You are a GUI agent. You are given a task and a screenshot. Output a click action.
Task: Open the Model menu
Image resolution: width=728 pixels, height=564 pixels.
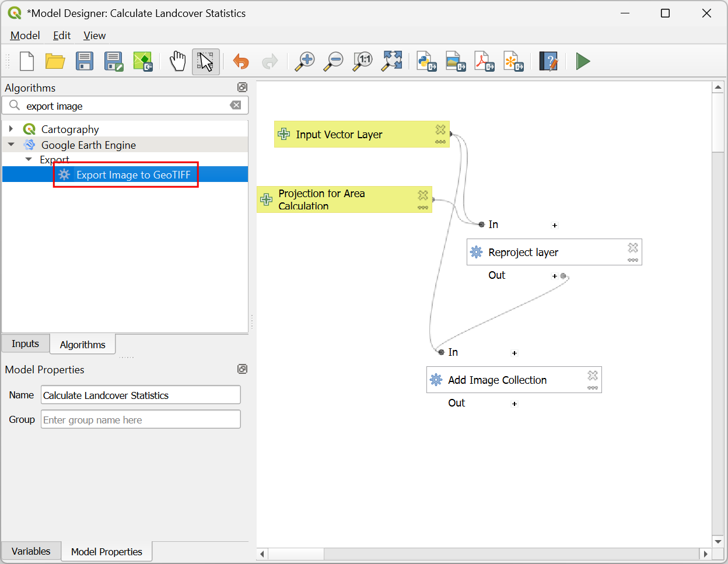click(x=25, y=36)
